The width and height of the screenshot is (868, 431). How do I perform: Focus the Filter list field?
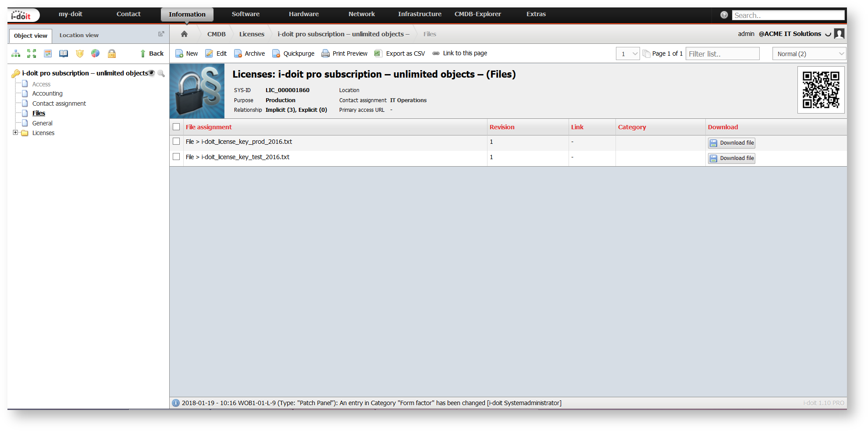click(x=722, y=53)
